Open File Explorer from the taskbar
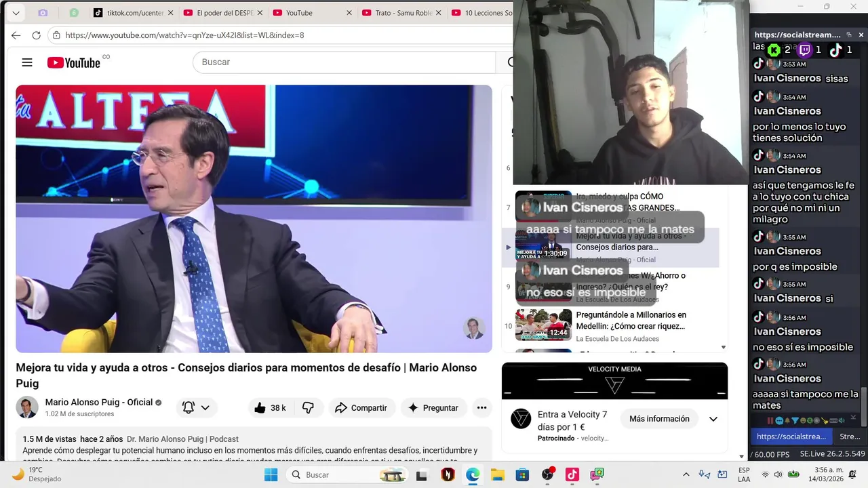The width and height of the screenshot is (868, 488). [x=497, y=474]
